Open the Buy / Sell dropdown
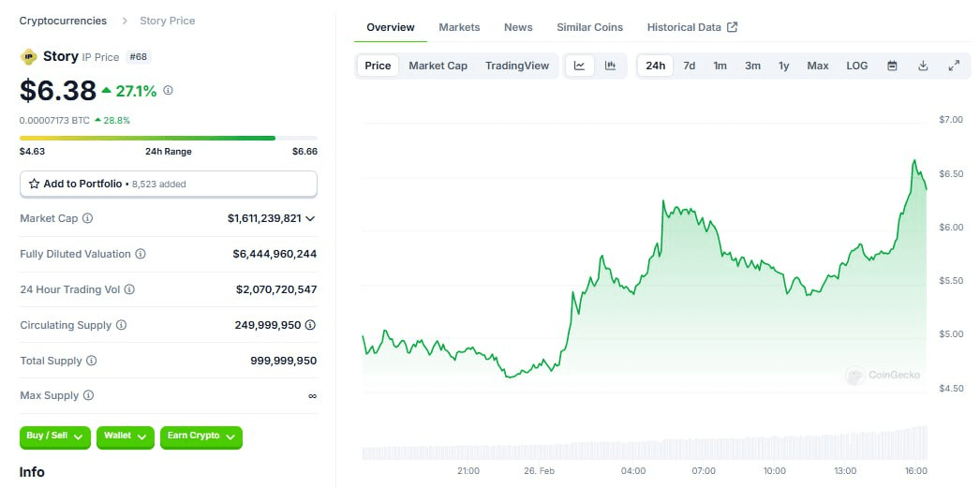980x488 pixels. [55, 437]
